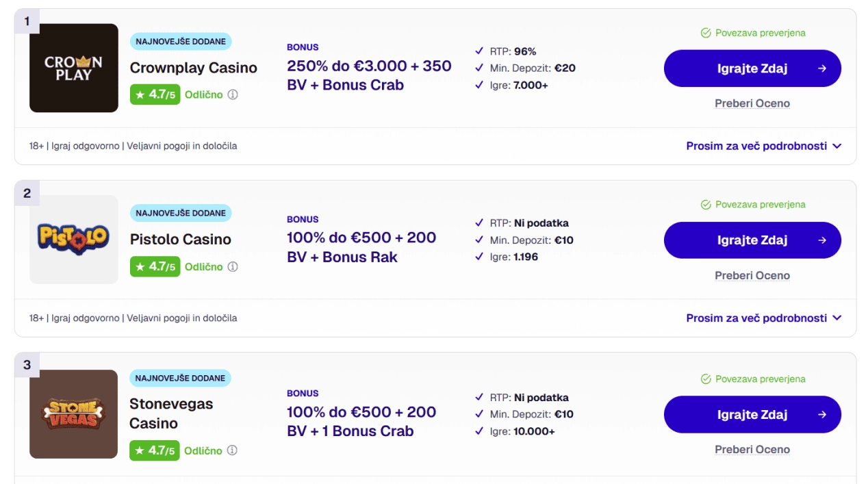Click the verified checkmark icon above Pistolo's button
This screenshot has height=484, width=868.
coord(706,205)
